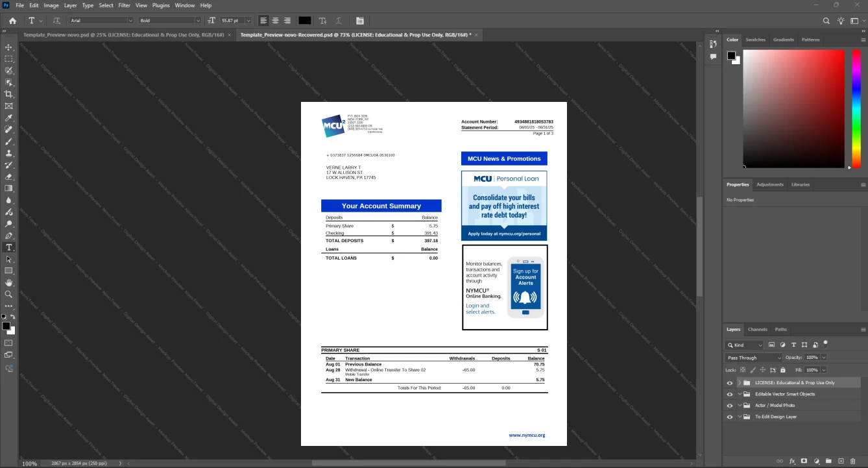Screen dimensions: 868x468
Task: Switch to the Channels tab
Action: click(x=757, y=329)
